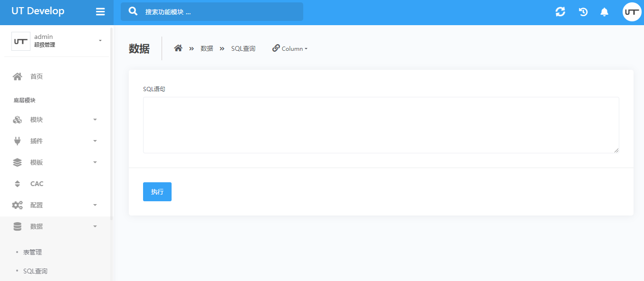Click the CAC sidebar item
The width and height of the screenshot is (644, 281).
click(37, 184)
